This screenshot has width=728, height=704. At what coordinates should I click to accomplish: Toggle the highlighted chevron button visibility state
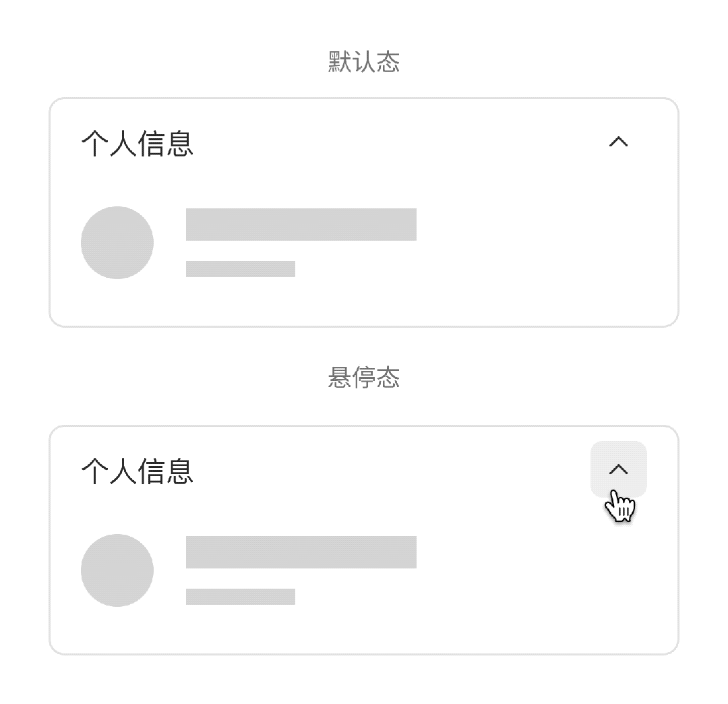[x=619, y=469]
